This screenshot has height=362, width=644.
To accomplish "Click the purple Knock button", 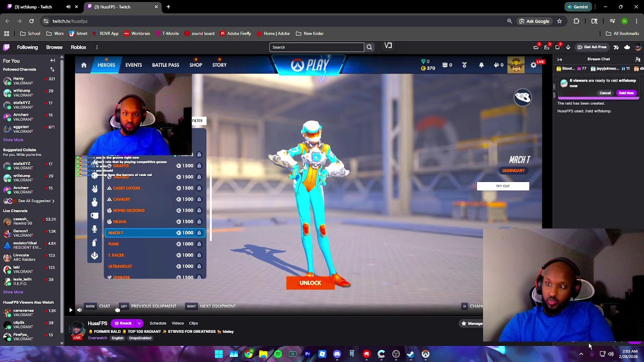I will point(123,323).
